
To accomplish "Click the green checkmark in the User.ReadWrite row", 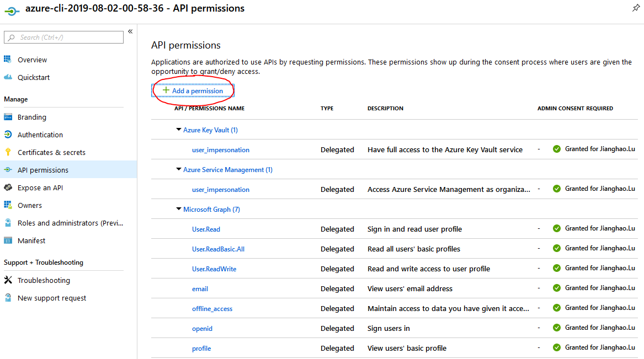I will click(x=556, y=269).
